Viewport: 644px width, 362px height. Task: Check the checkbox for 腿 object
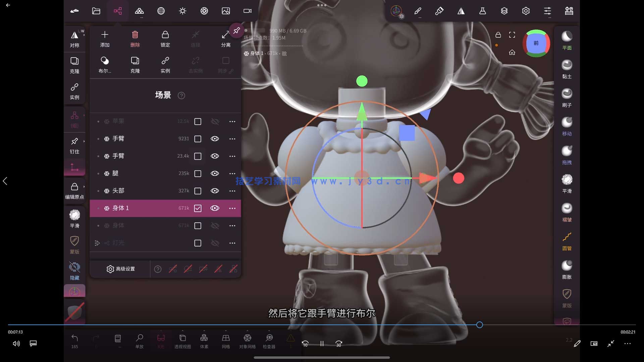198,174
